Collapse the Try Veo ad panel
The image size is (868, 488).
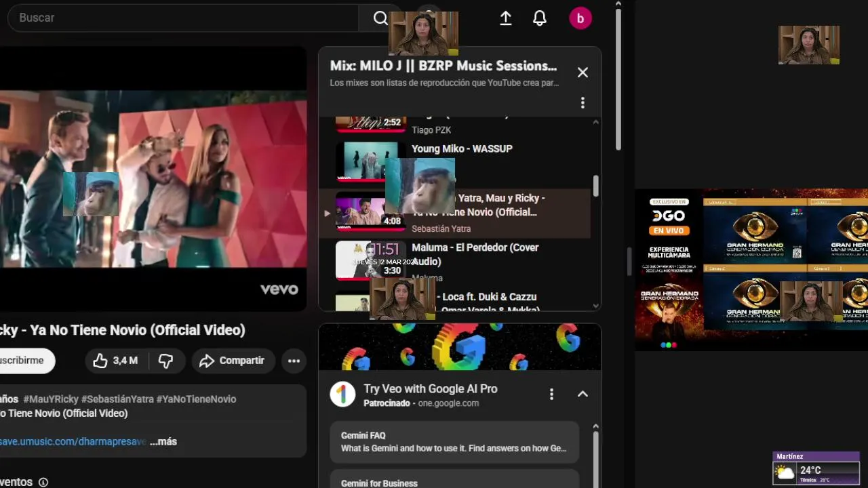pos(583,394)
